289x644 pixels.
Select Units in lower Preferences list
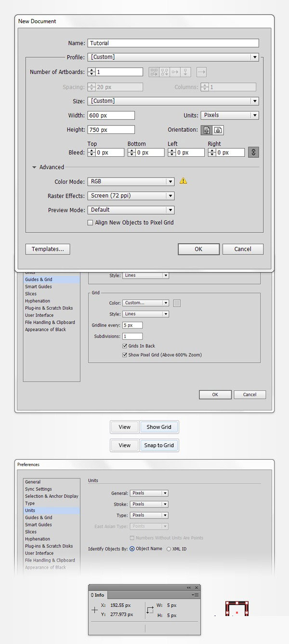(52, 510)
